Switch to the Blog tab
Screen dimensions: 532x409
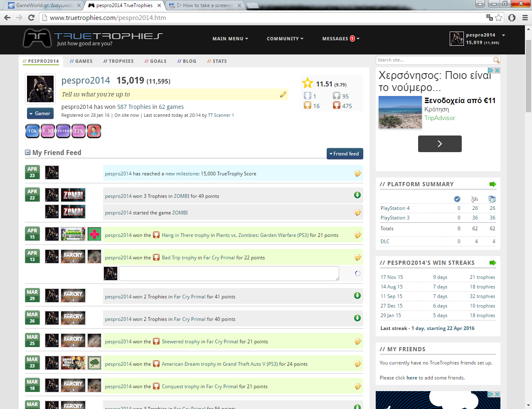187,61
